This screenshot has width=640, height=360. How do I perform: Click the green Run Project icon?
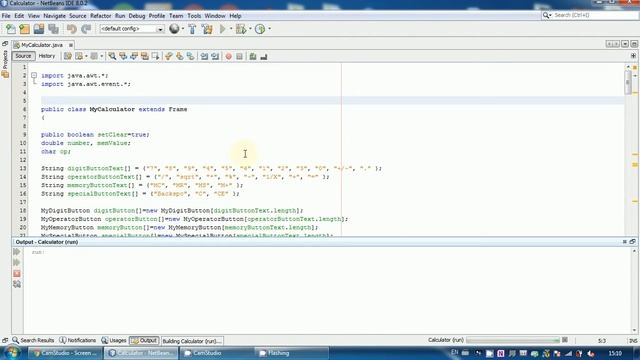[x=223, y=29]
